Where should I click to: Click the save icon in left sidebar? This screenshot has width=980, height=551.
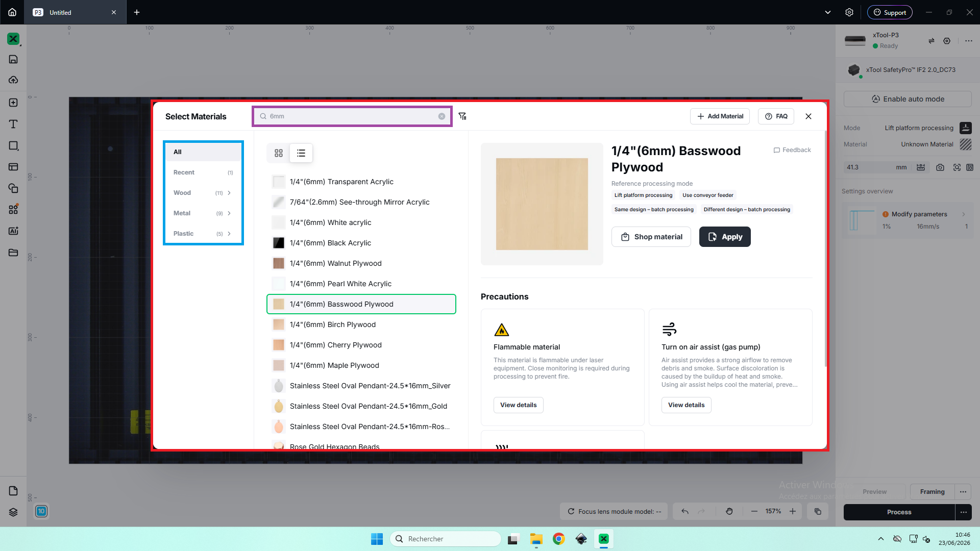[x=13, y=59]
